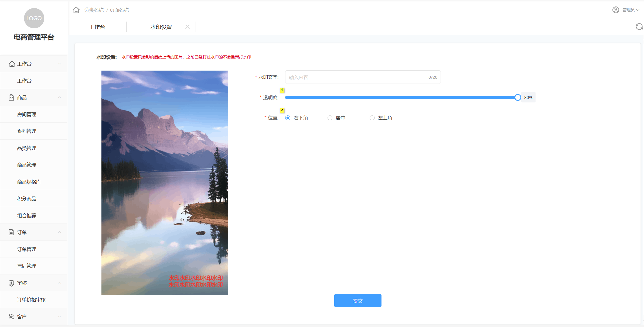The width and height of the screenshot is (644, 327).
Task: Click the 客户 people icon in sidebar
Action: (11, 316)
